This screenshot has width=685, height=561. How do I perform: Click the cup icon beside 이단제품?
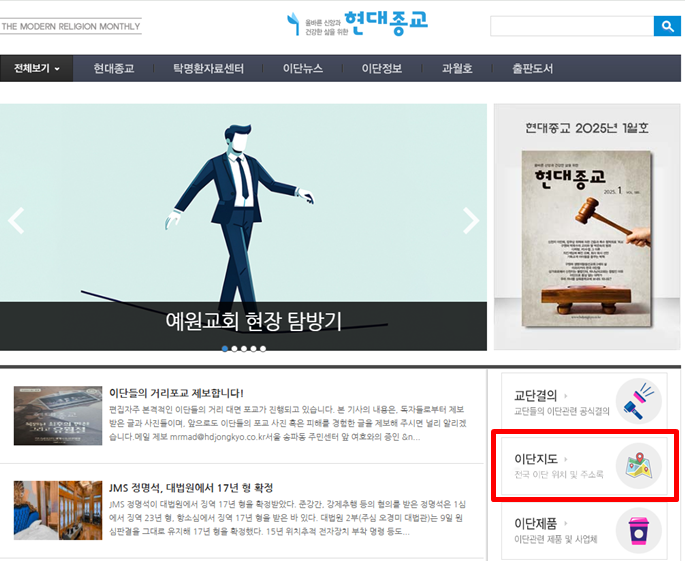(638, 531)
